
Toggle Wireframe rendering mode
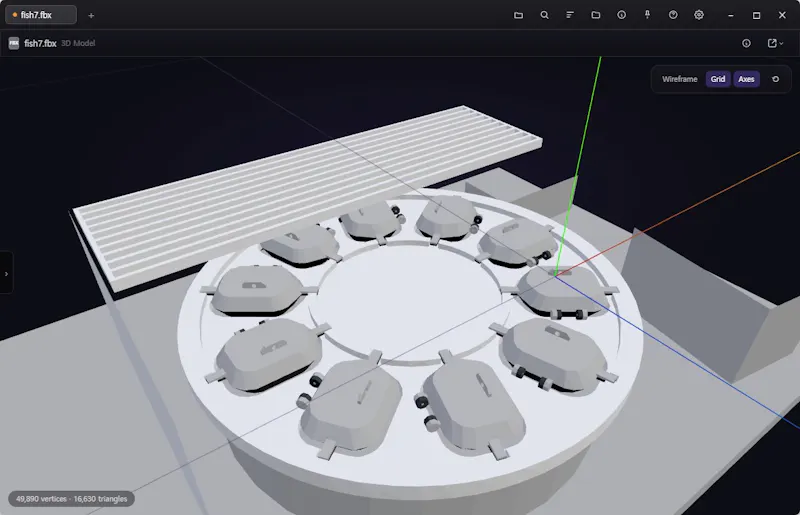coord(679,79)
